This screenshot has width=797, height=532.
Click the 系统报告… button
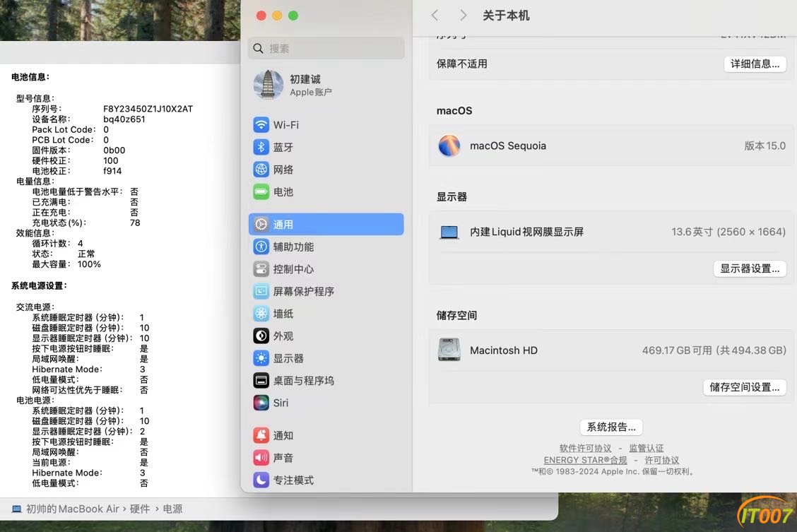[x=611, y=427]
